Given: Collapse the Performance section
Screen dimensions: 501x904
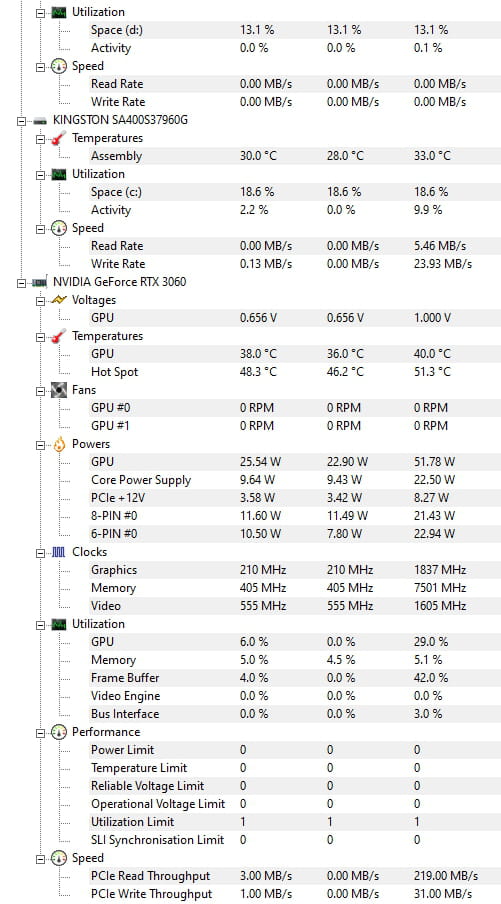Looking at the screenshot, I should click(x=40, y=732).
